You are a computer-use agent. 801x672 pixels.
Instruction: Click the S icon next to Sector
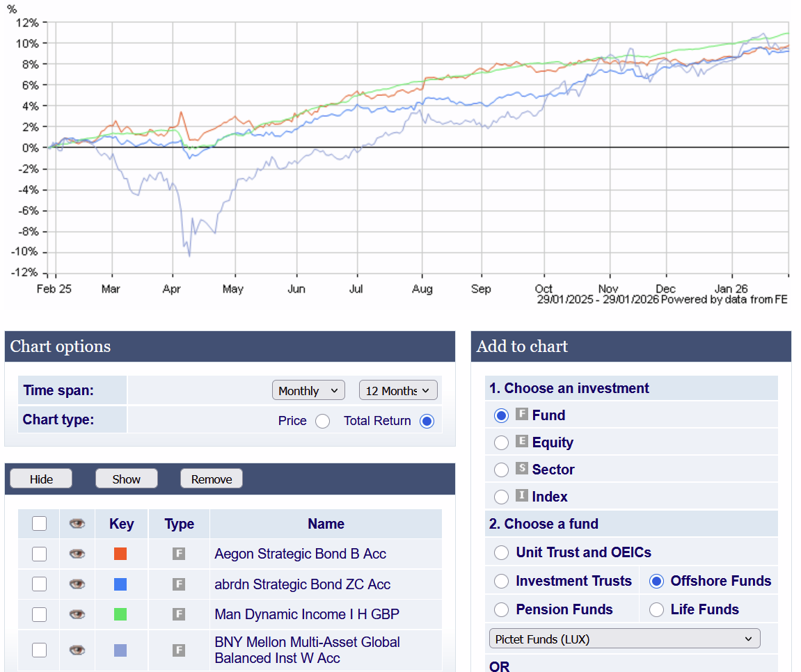point(521,469)
